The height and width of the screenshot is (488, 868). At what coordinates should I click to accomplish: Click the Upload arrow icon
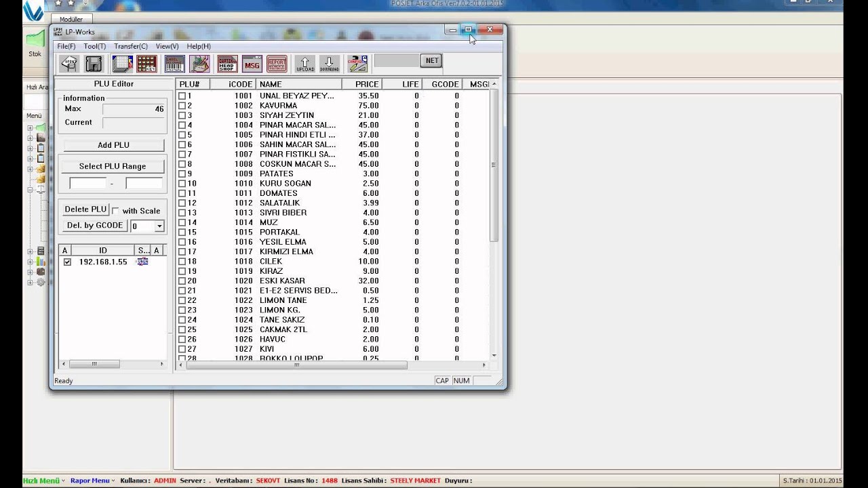[305, 64]
